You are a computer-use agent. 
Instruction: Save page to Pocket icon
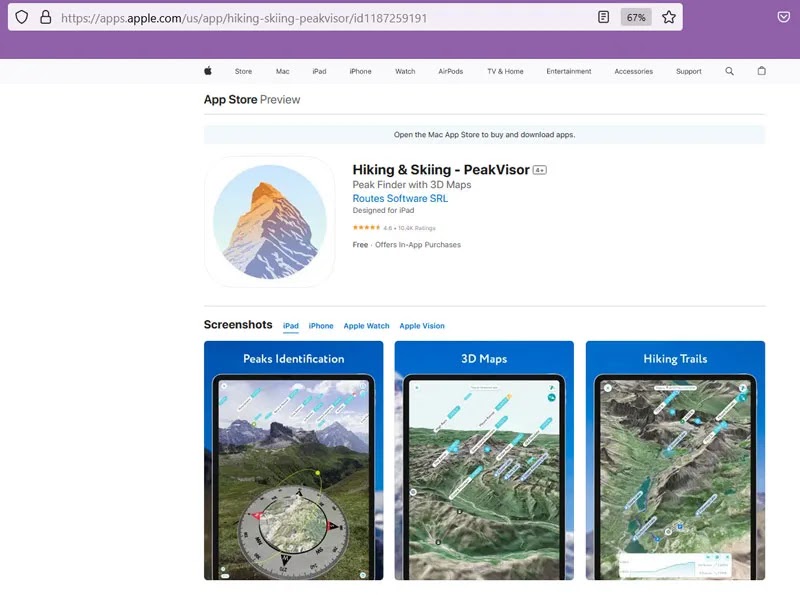784,17
